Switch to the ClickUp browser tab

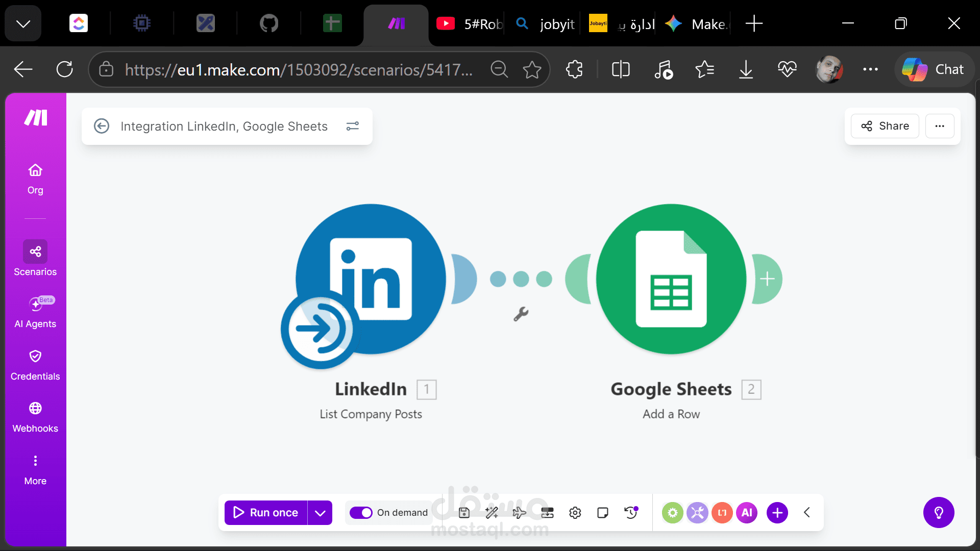(79, 23)
